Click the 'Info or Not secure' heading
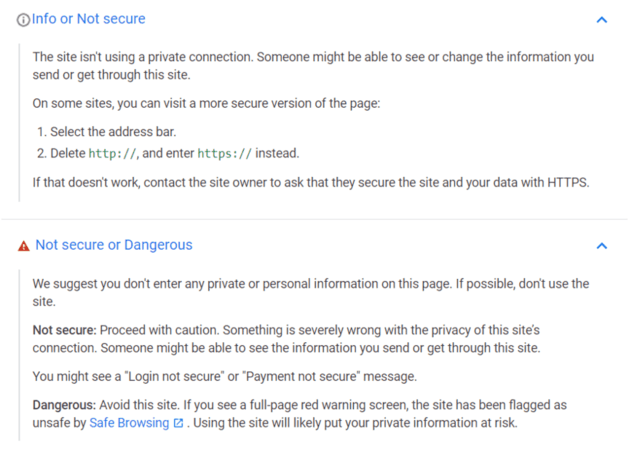 click(x=88, y=19)
